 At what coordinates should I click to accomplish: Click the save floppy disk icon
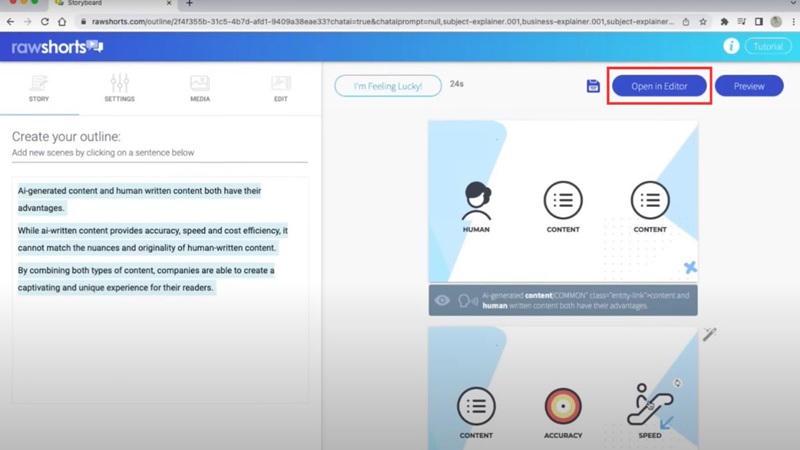click(593, 86)
